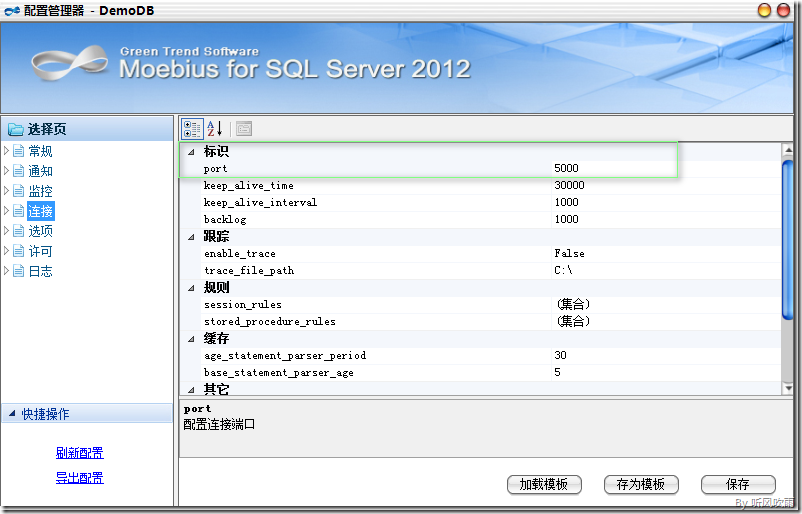Screen dimensions: 802x514
Task: Click the app icon in the title bar
Action: (x=12, y=10)
